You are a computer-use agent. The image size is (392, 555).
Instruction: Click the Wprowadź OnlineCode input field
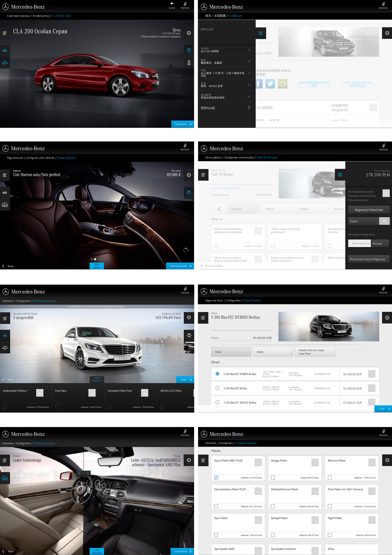pyautogui.click(x=359, y=243)
